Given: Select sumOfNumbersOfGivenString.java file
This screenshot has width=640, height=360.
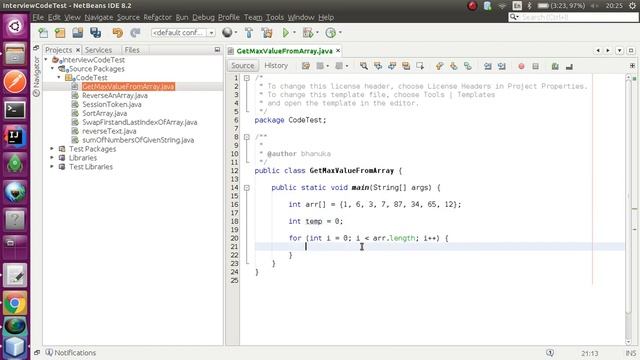Looking at the screenshot, I should [138, 140].
